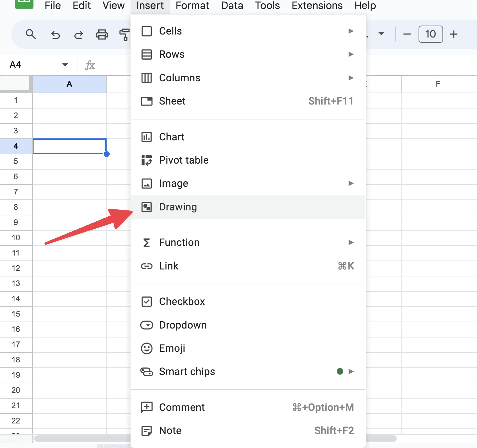Screen dimensions: 477x448
Task: Expand the Function submenu
Action: [351, 242]
